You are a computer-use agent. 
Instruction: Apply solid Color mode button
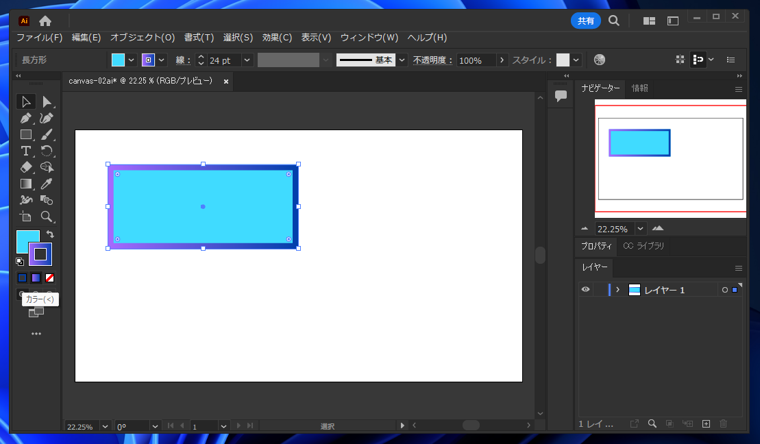(x=22, y=278)
